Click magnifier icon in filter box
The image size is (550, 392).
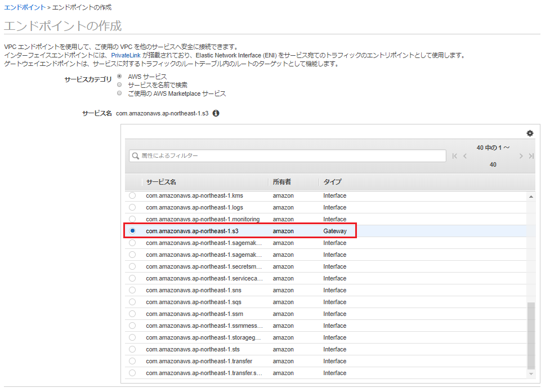136,156
